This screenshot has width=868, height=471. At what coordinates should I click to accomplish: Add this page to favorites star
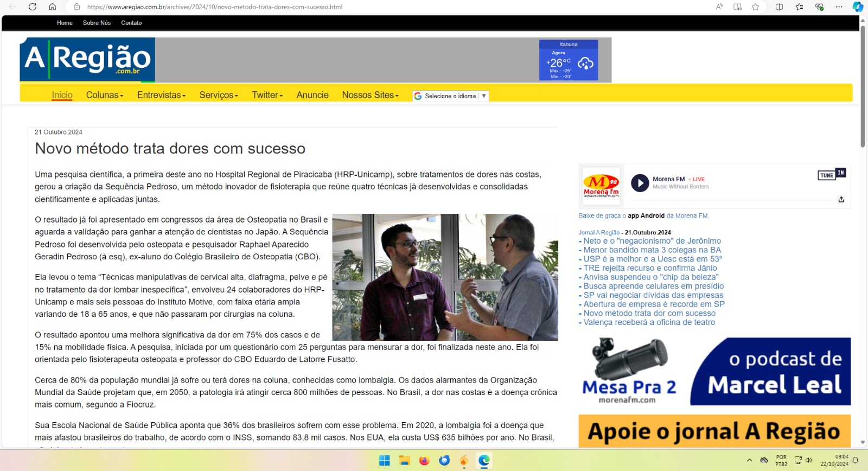(756, 7)
